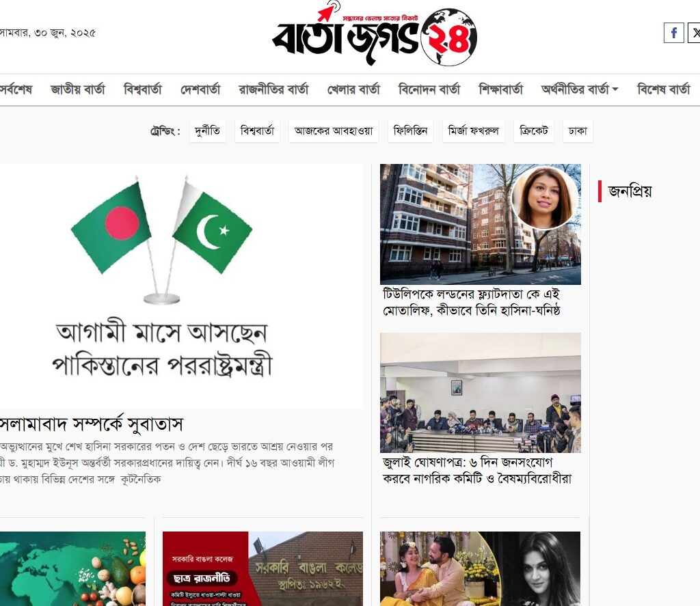Click the ফিলিস্তিন trending tag
This screenshot has width=700, height=606.
point(410,130)
